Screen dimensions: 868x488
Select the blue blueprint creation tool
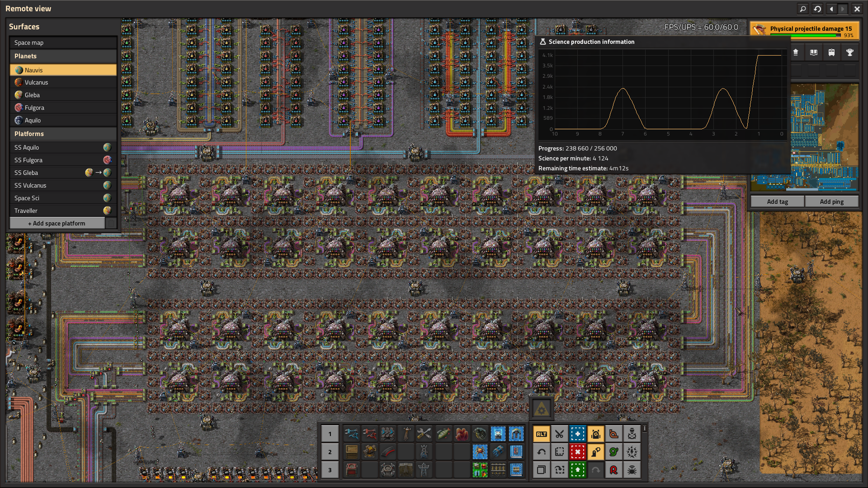pos(577,434)
